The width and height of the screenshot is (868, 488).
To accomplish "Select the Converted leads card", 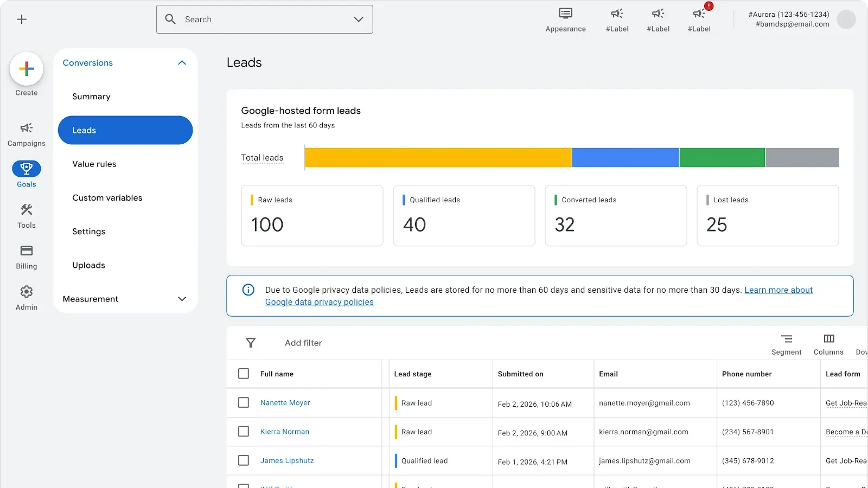I will (616, 216).
